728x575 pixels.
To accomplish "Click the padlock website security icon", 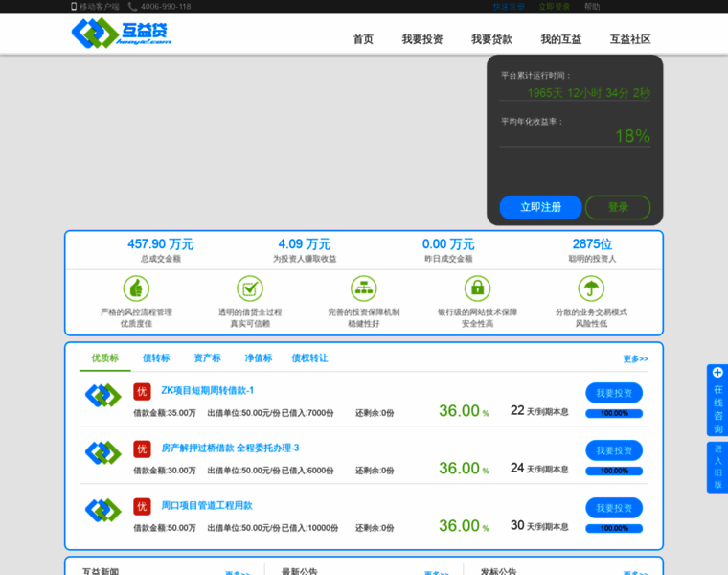I will point(477,287).
